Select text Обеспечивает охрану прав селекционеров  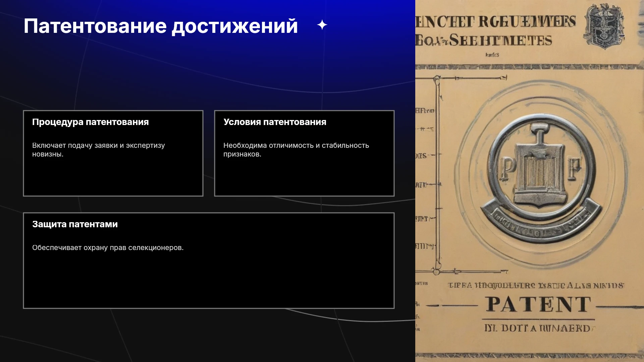coord(108,248)
